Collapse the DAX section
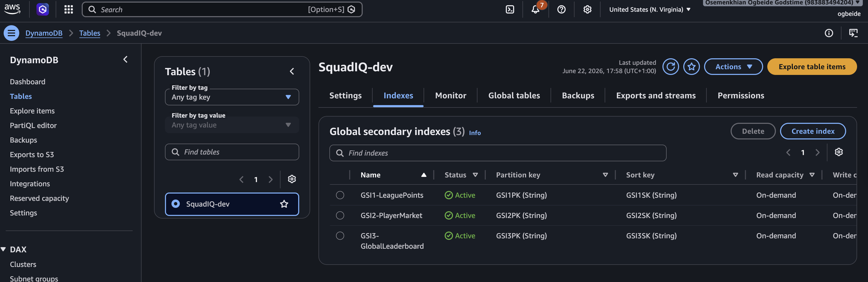868x282 pixels. (3, 249)
